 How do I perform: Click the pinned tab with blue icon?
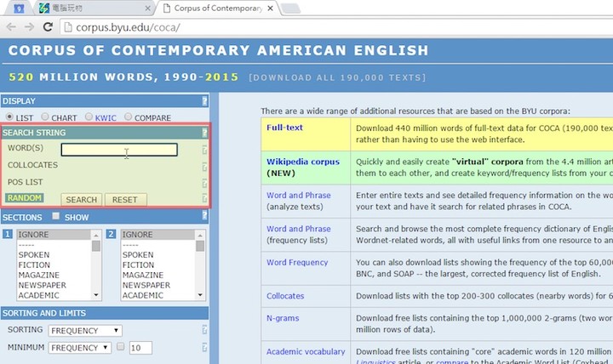(18, 8)
